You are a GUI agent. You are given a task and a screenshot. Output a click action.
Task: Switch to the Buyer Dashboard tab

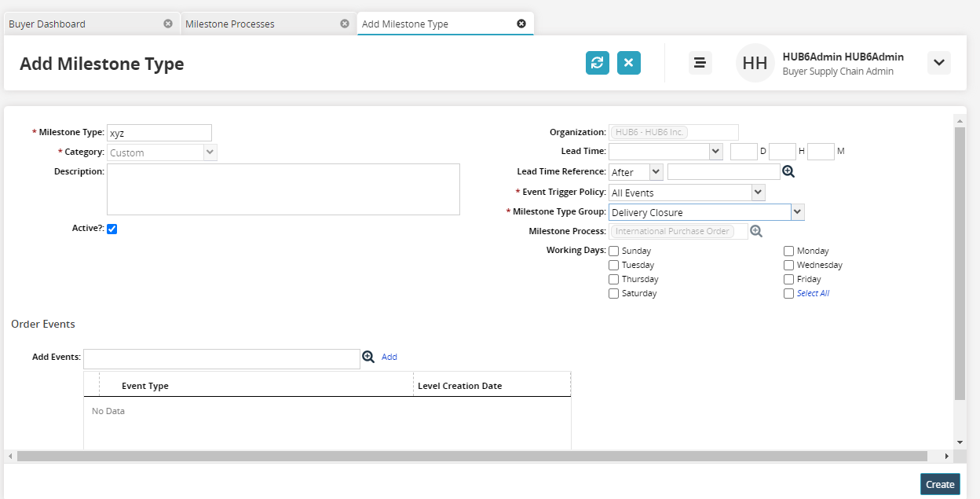click(47, 24)
